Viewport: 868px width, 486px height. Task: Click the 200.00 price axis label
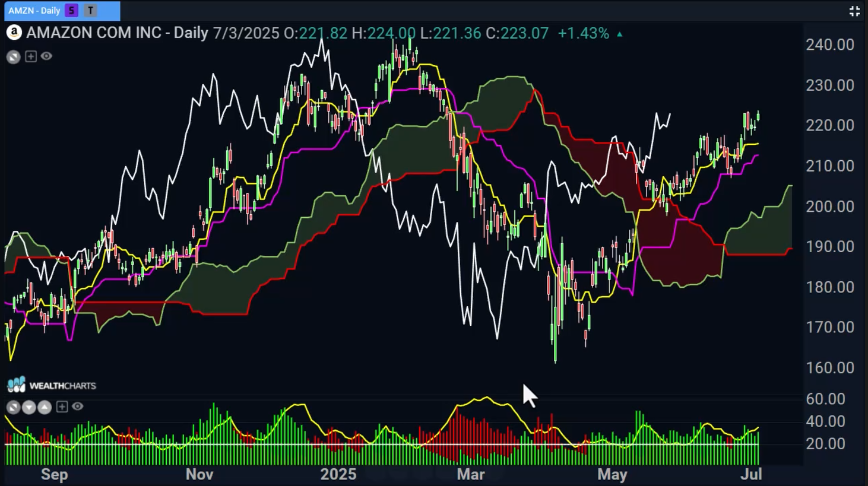tap(829, 206)
